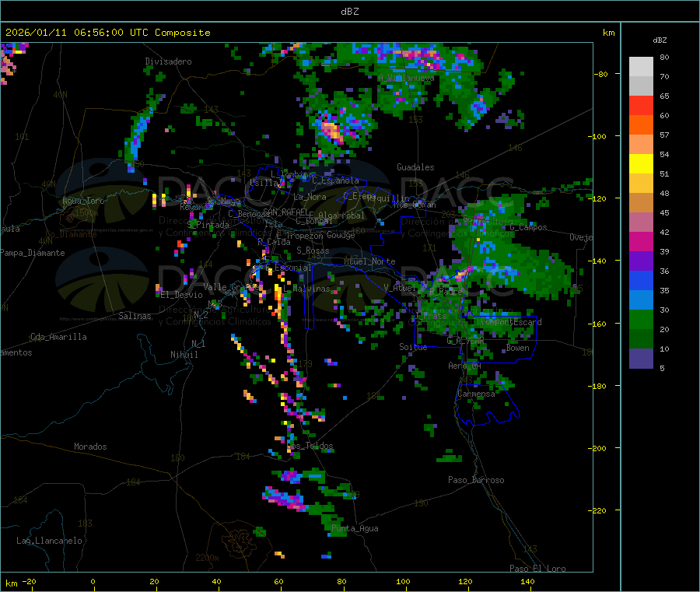Click the Paso_El_Loro place label
This screenshot has width=700, height=592.
click(537, 569)
